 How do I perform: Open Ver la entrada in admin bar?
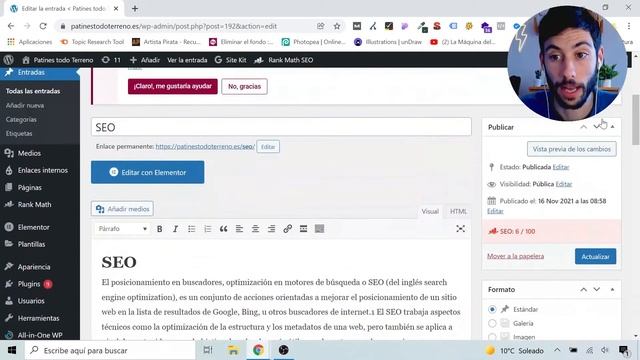187,60
